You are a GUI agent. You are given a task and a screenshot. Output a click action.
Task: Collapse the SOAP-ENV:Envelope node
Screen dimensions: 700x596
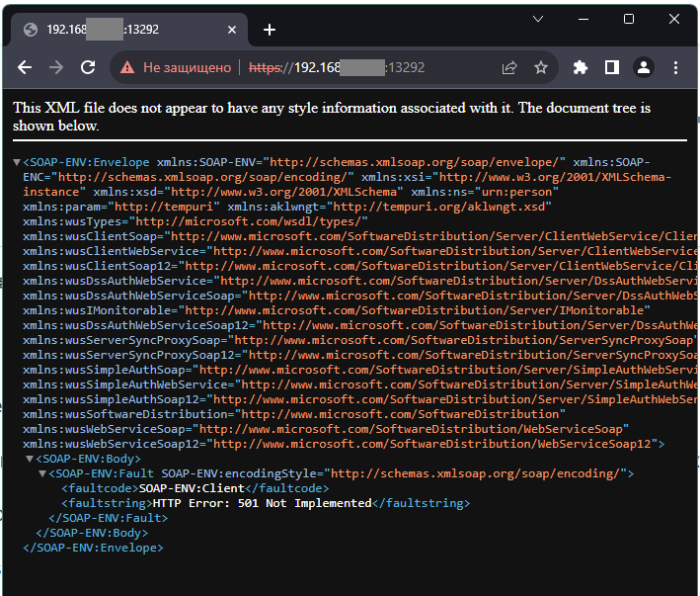point(17,162)
